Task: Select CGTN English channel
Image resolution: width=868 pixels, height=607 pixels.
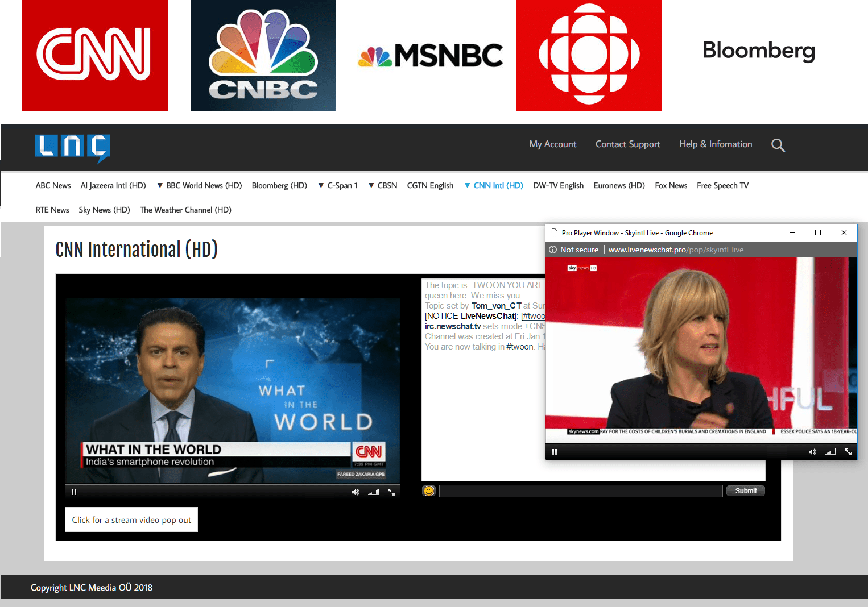Action: click(430, 186)
